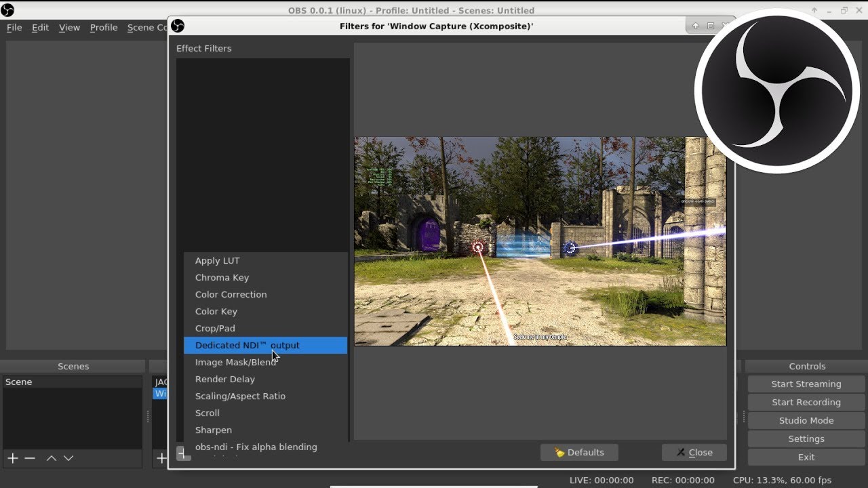The image size is (868, 488).
Task: Choose Apply LUT filter
Action: tap(265, 260)
